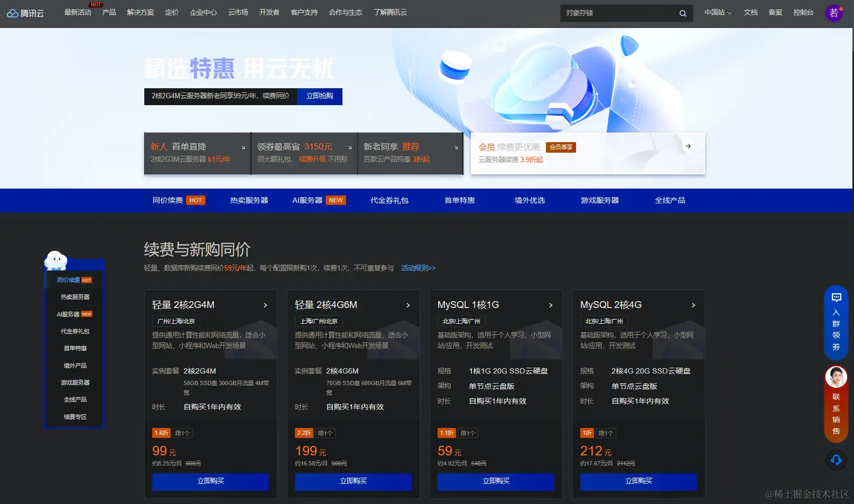
Task: Expand the 新老同享 推荐 promo arrow
Action: (457, 147)
